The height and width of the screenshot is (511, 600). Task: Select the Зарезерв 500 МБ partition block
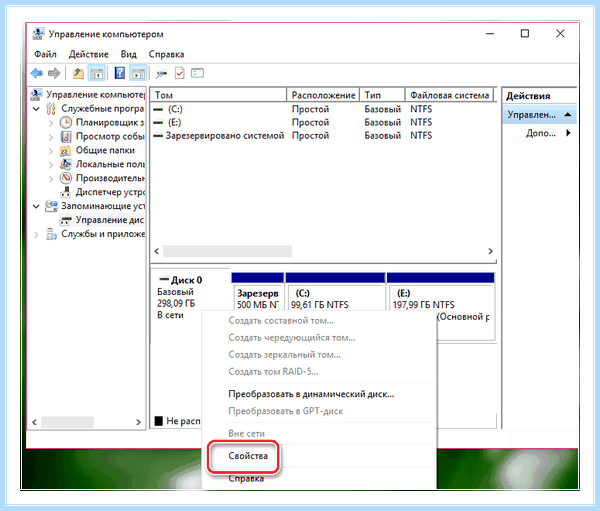258,299
